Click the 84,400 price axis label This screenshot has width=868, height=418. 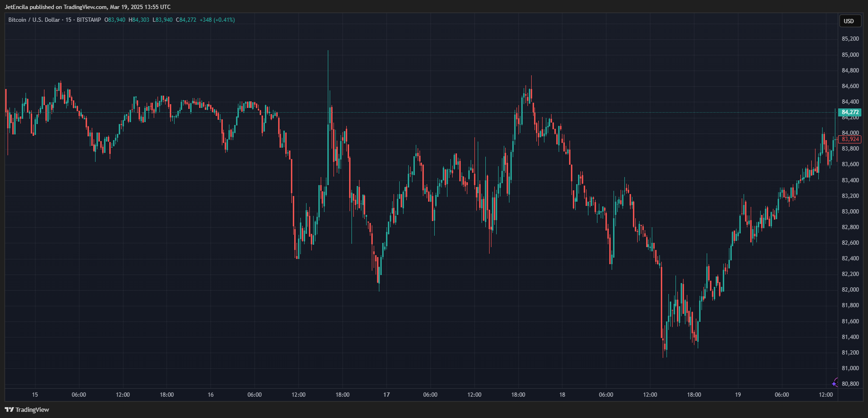pos(850,102)
